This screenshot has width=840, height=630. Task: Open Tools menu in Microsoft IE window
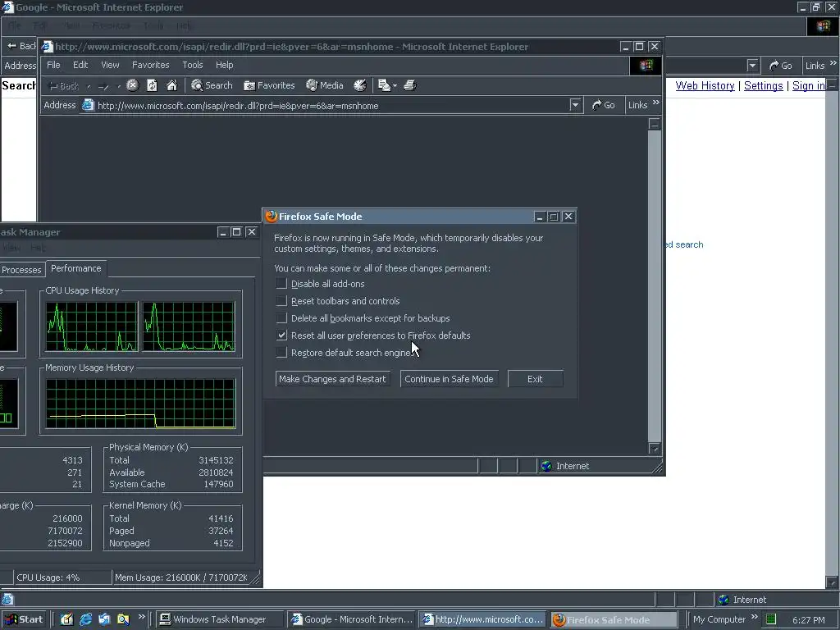(192, 65)
